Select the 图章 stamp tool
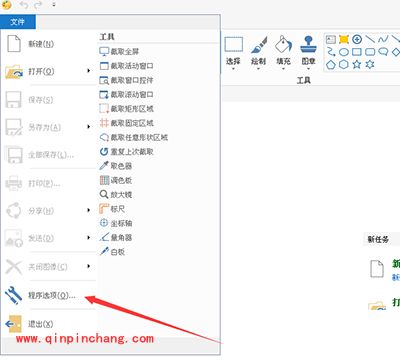 coord(308,52)
